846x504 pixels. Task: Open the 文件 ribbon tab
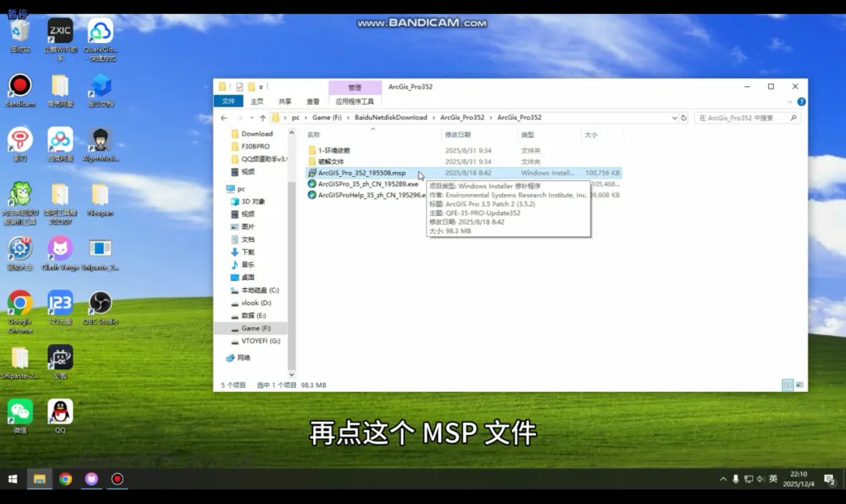coord(228,101)
